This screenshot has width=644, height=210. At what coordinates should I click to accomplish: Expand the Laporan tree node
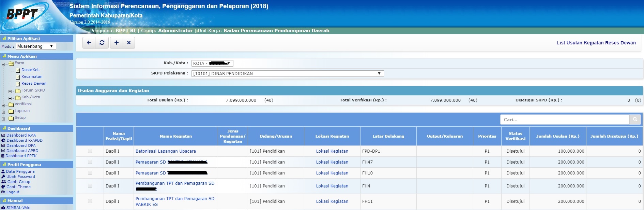click(3, 112)
